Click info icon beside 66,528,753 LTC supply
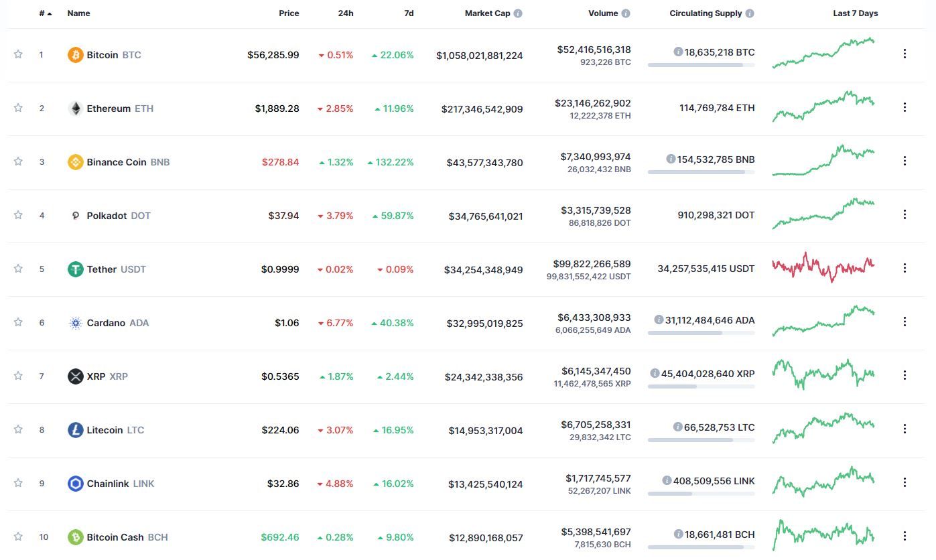This screenshot has width=936, height=560. click(678, 427)
